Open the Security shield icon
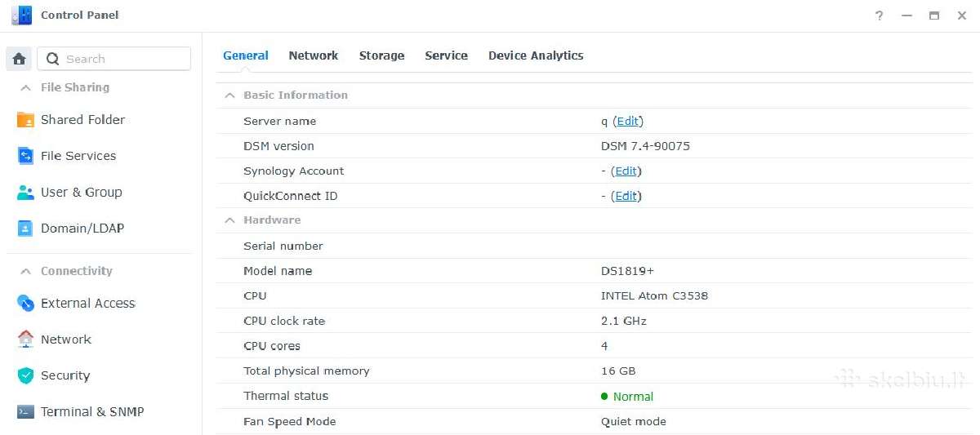Image resolution: width=980 pixels, height=435 pixels. click(25, 375)
